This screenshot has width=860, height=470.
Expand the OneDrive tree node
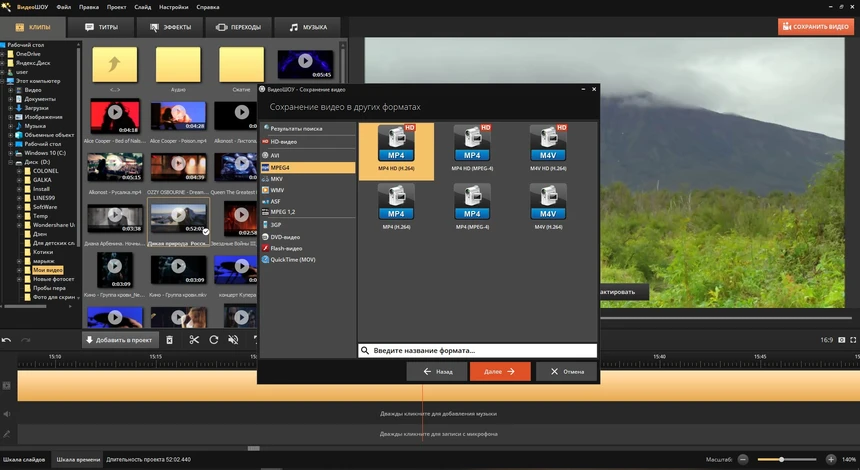pos(3,54)
